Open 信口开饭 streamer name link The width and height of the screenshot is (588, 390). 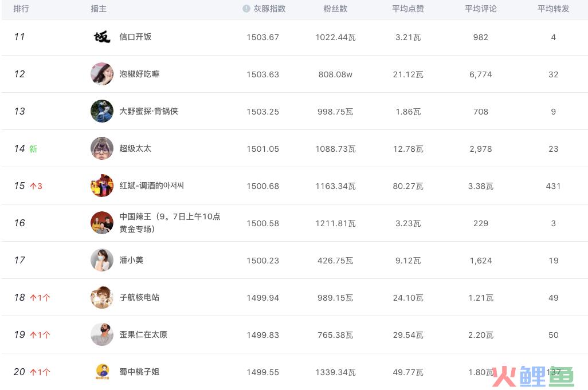click(x=135, y=37)
